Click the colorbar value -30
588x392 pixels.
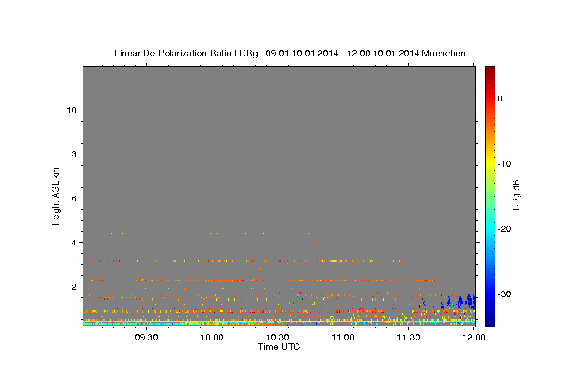tap(504, 294)
